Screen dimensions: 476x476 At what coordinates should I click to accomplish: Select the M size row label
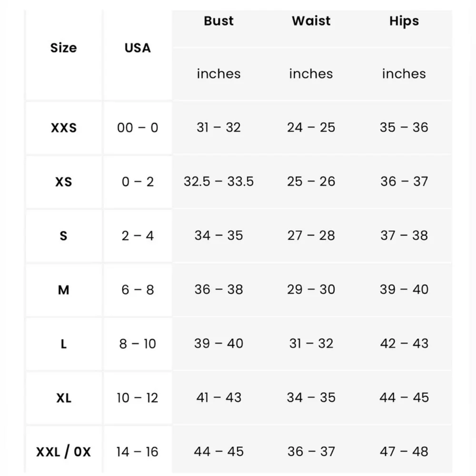point(63,290)
